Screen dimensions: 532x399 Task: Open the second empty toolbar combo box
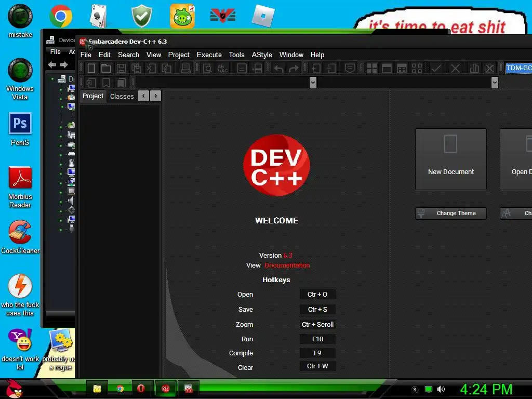(408, 83)
